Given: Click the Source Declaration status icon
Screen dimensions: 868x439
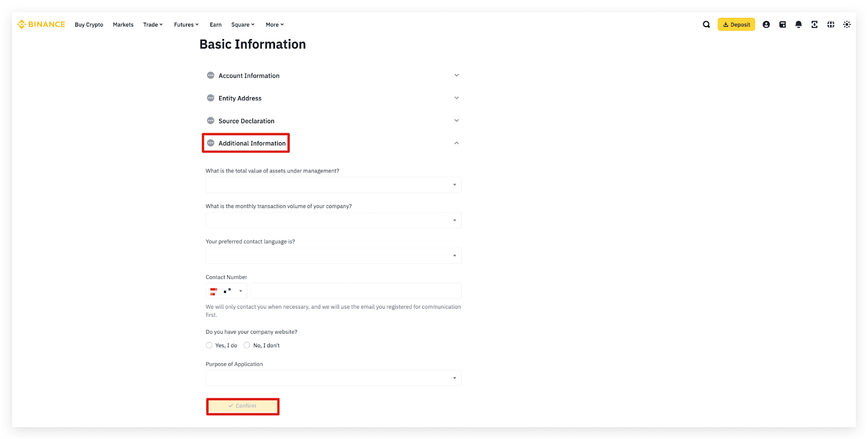Looking at the screenshot, I should click(x=210, y=120).
